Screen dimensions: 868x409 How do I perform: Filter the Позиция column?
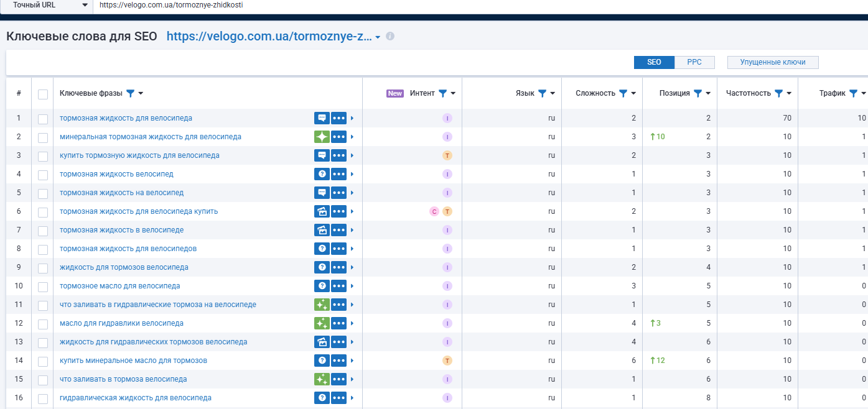(698, 93)
